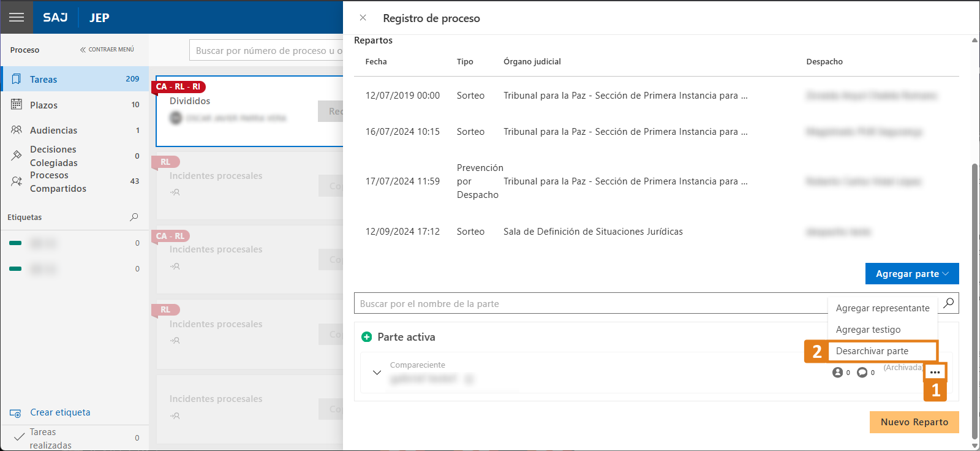Choose Agregar representante from the menu
Viewport: 980px width, 451px height.
(883, 308)
